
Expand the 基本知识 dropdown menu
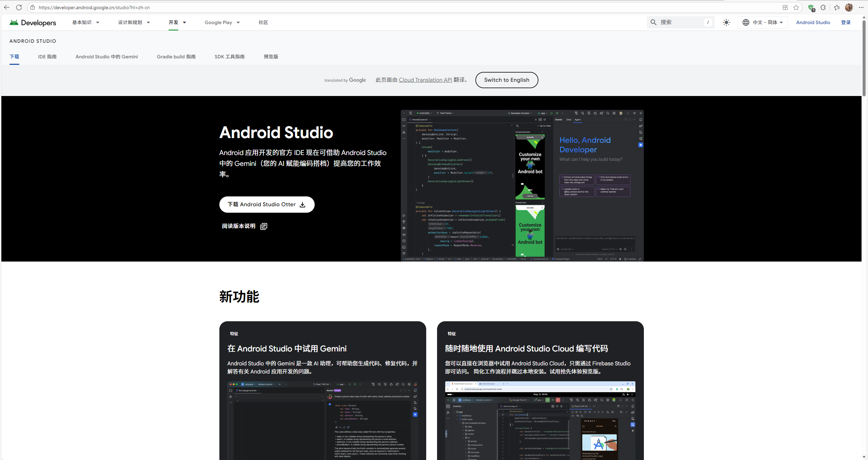85,22
